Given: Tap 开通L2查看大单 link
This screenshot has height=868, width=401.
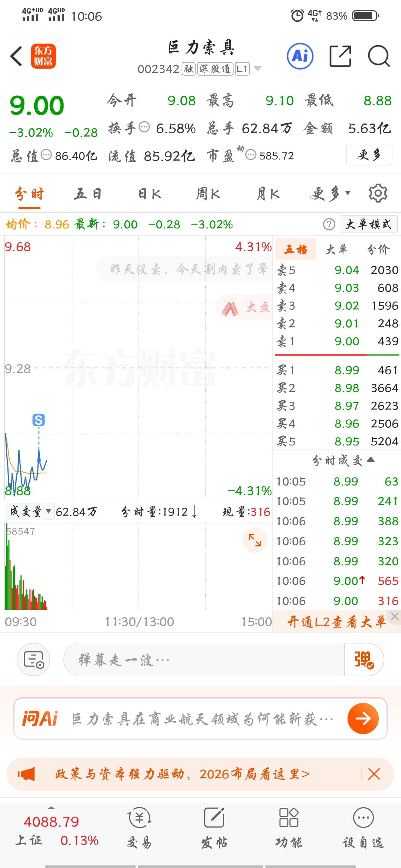Looking at the screenshot, I should pos(336,622).
